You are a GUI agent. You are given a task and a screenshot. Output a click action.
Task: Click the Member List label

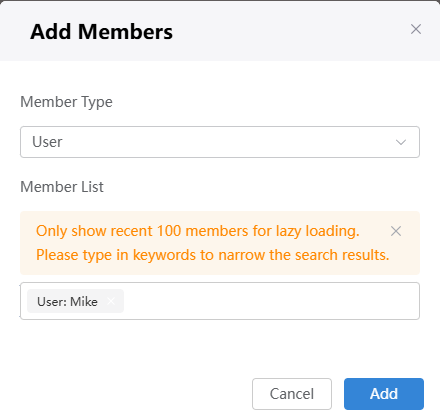tap(62, 187)
